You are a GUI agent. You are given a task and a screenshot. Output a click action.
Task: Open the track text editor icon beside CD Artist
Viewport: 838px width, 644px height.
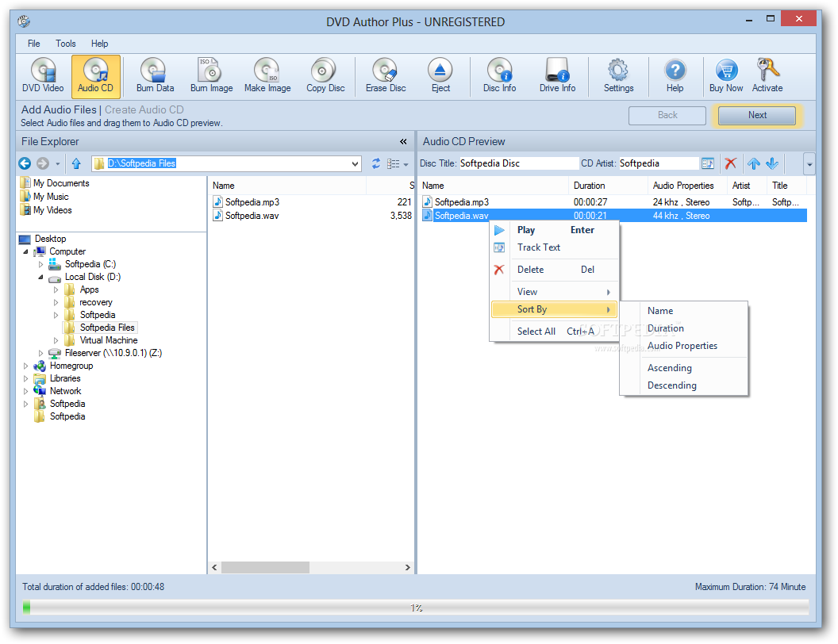[708, 163]
